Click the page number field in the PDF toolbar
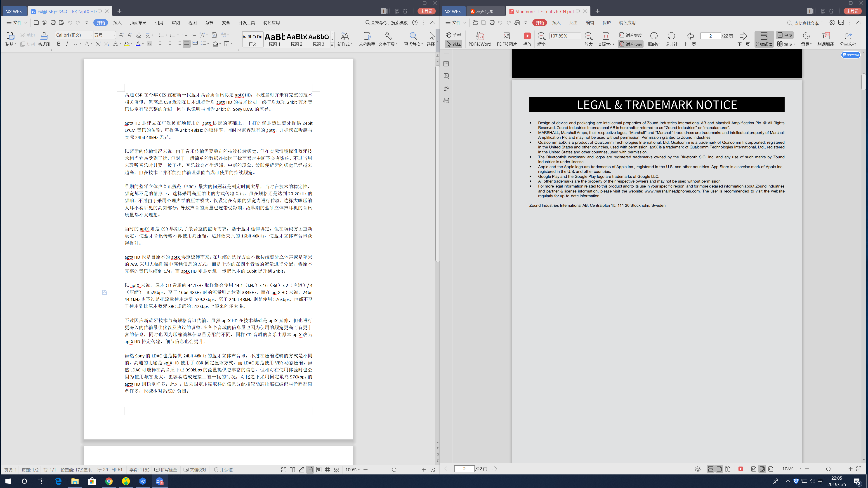868x488 pixels. 710,36
